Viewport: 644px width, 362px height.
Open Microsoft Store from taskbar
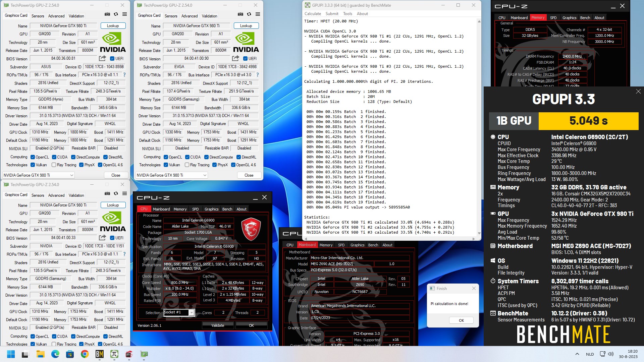click(70, 354)
